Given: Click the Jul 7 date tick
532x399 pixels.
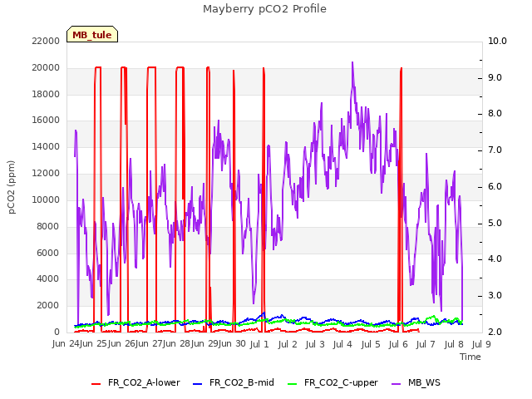Looking at the screenshot, I should [x=426, y=344].
